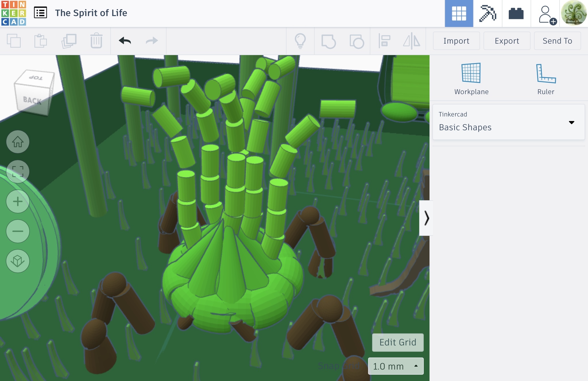Toggle orthographic perspective view cube icon
Image resolution: width=588 pixels, height=381 pixels.
18,261
